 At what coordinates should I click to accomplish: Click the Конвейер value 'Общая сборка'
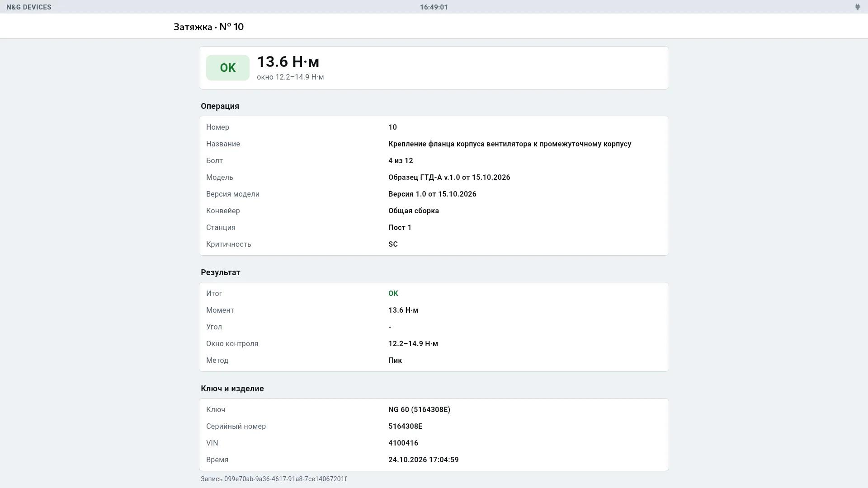[x=414, y=211]
